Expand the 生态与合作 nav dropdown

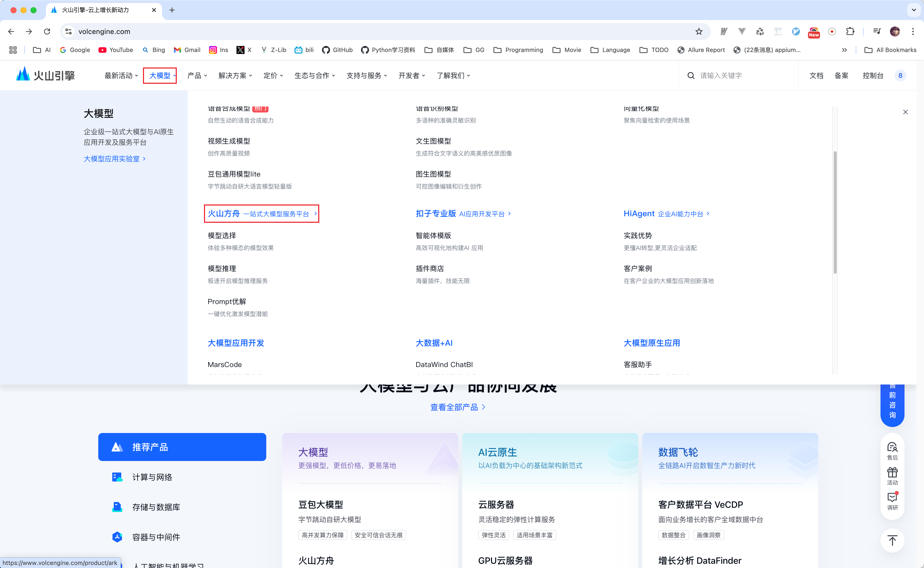(x=315, y=75)
